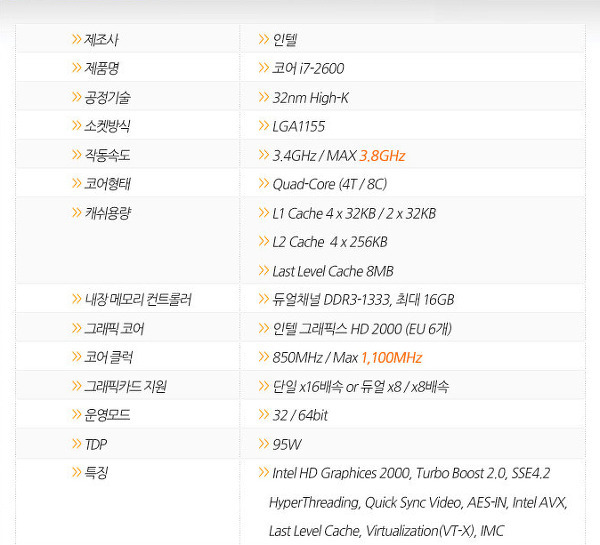
Task: Click the 소켓방식 label
Action: click(x=108, y=126)
